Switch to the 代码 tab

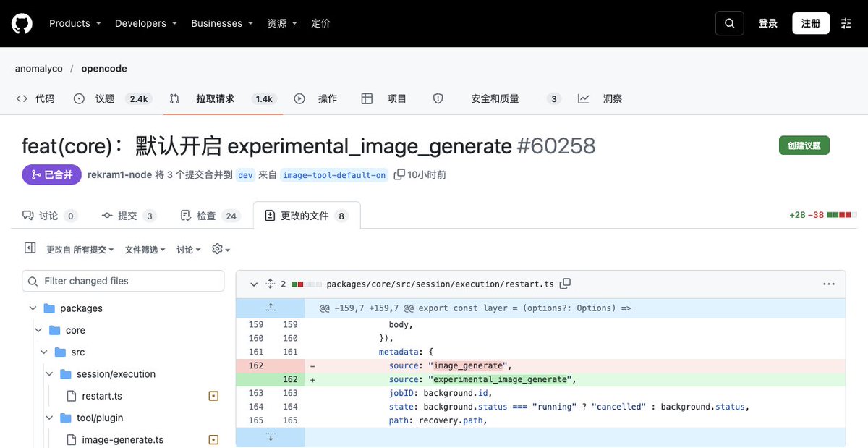coord(35,98)
